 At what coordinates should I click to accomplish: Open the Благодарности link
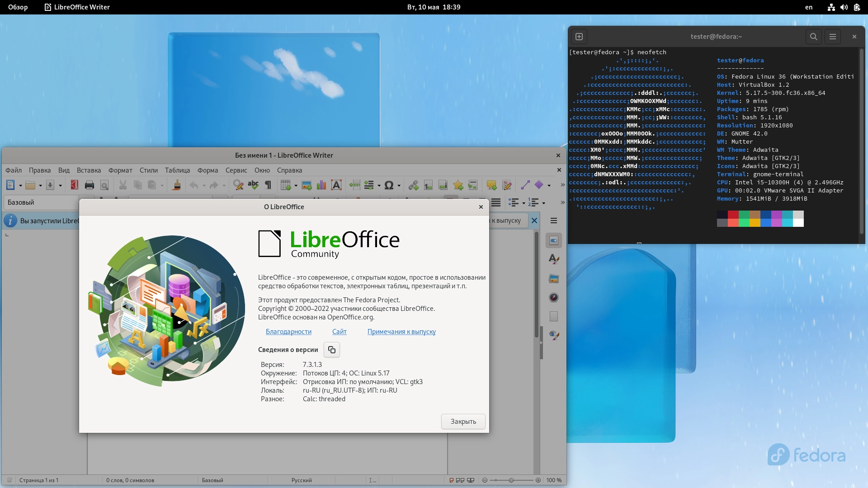(x=288, y=332)
